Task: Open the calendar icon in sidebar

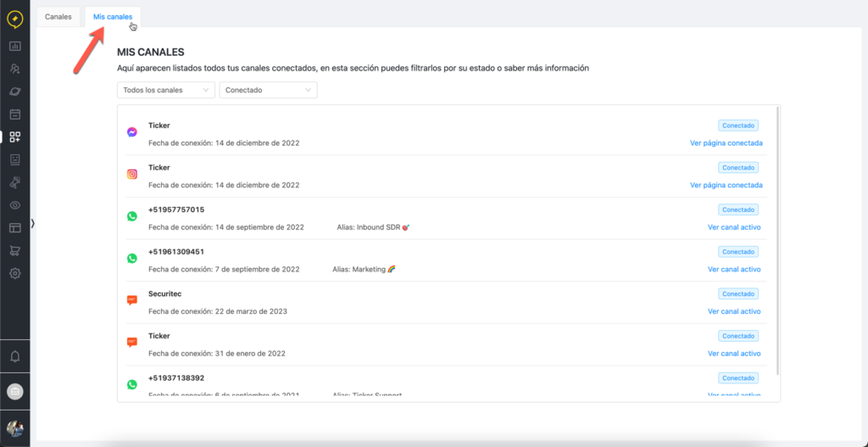Action: 14,114
